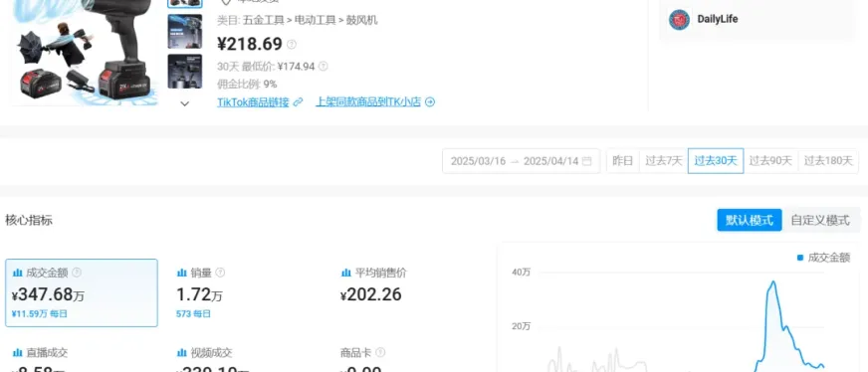Open the TikTok商品链接 link
868x372 pixels.
click(253, 102)
